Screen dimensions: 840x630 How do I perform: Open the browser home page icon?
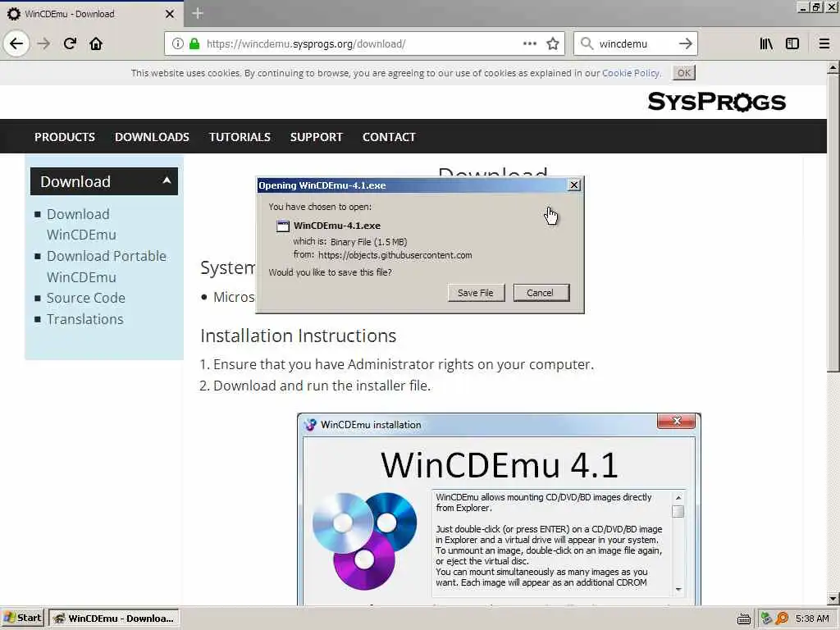(96, 43)
